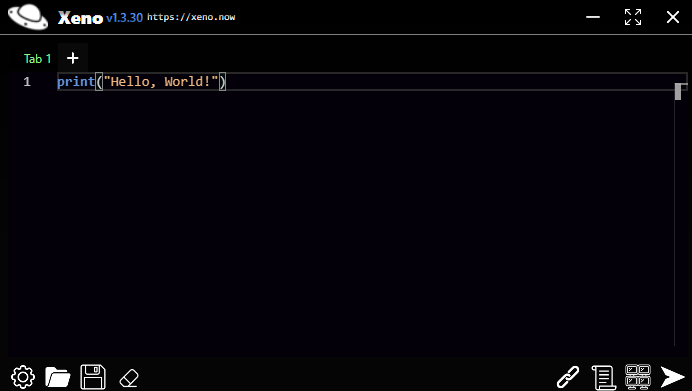This screenshot has width=692, height=391.
Task: Click the print keyword in code
Action: coord(76,82)
